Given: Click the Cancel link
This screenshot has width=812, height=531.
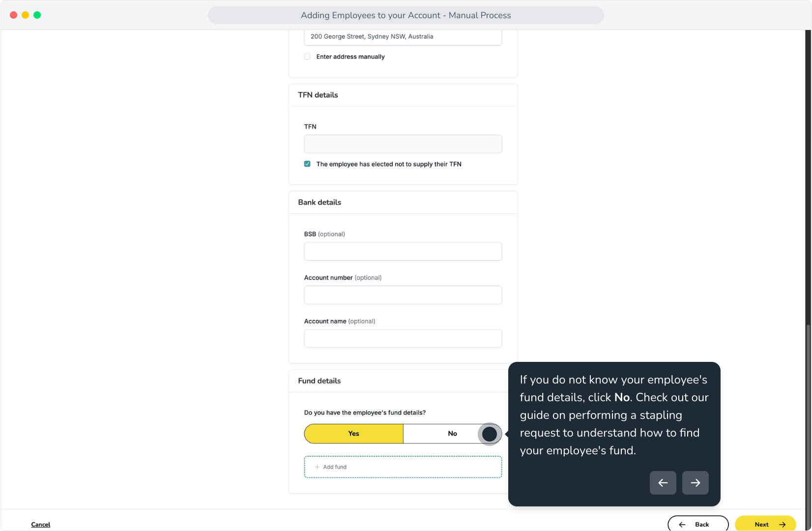Looking at the screenshot, I should click(x=41, y=525).
